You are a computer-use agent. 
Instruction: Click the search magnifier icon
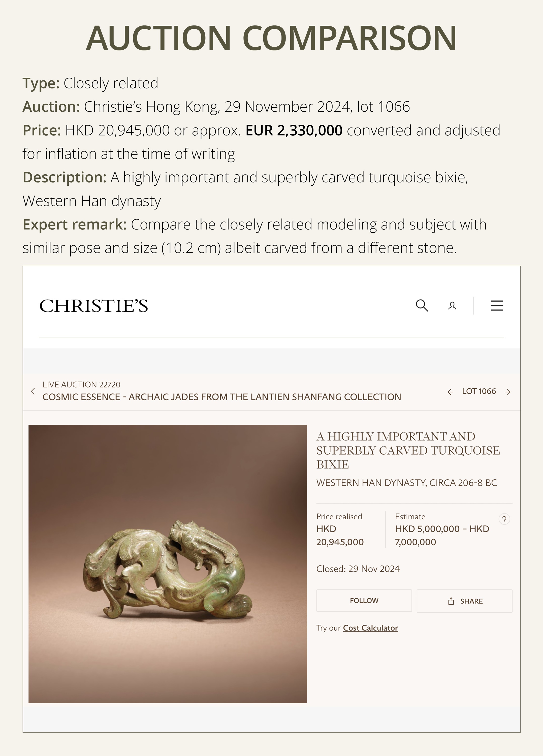422,305
